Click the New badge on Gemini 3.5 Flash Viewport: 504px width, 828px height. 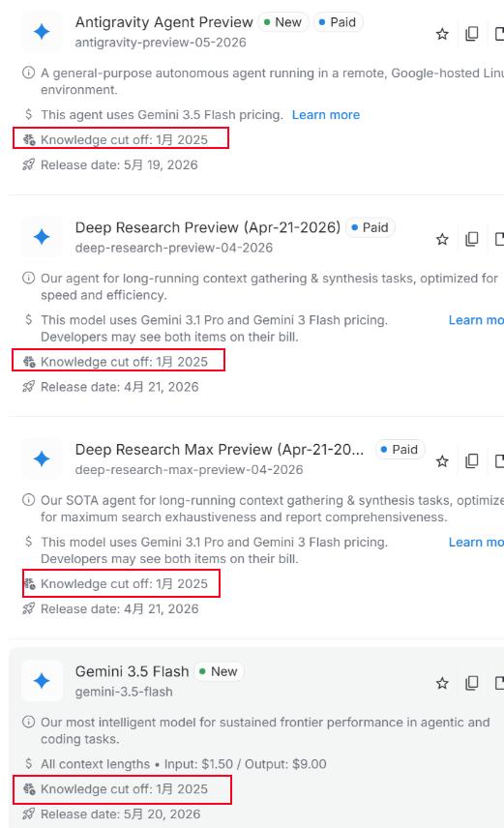(x=219, y=671)
